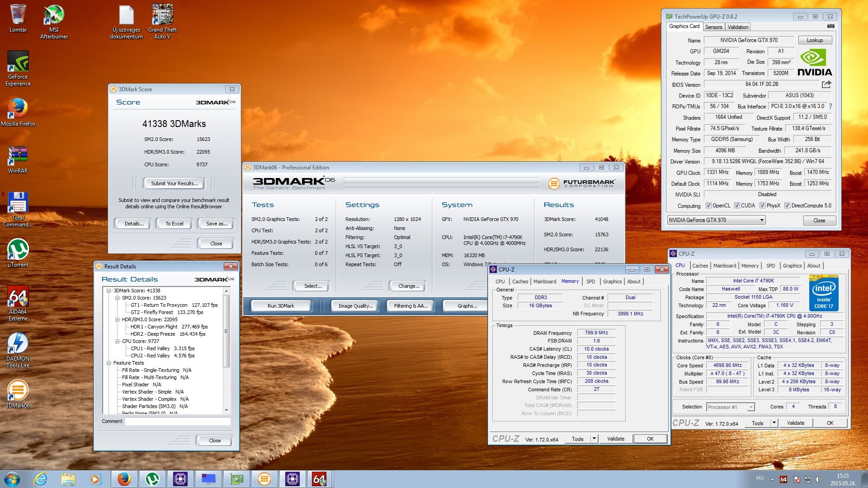868x488 pixels.
Task: Switch to the Sensors tab in GPU-Z
Action: 713,27
